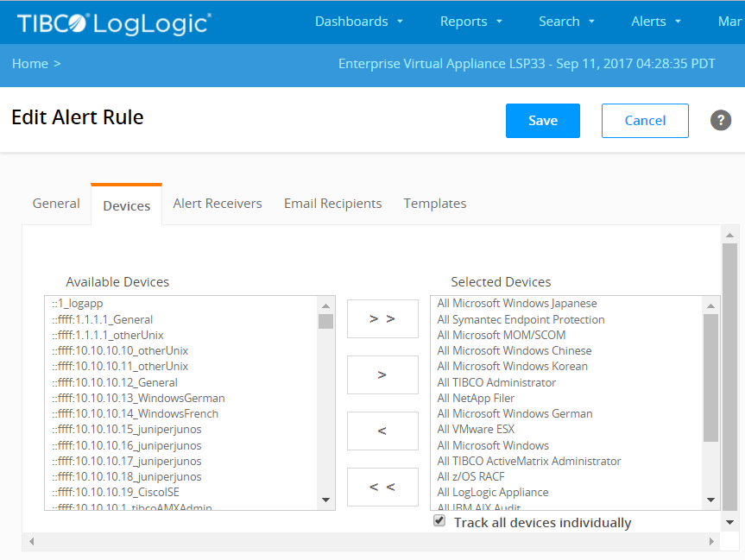Move all devices with >> button
Screen dimensions: 745x560
tap(382, 319)
